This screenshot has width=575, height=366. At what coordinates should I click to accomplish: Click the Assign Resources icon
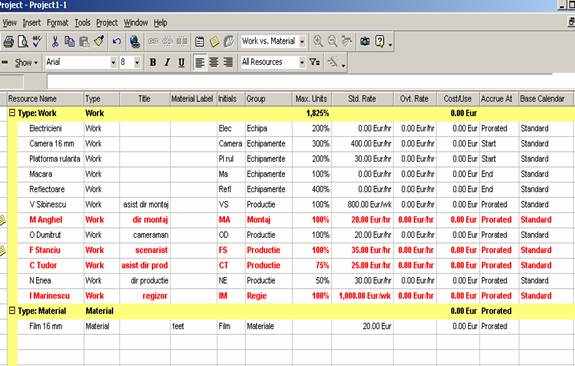click(x=229, y=41)
